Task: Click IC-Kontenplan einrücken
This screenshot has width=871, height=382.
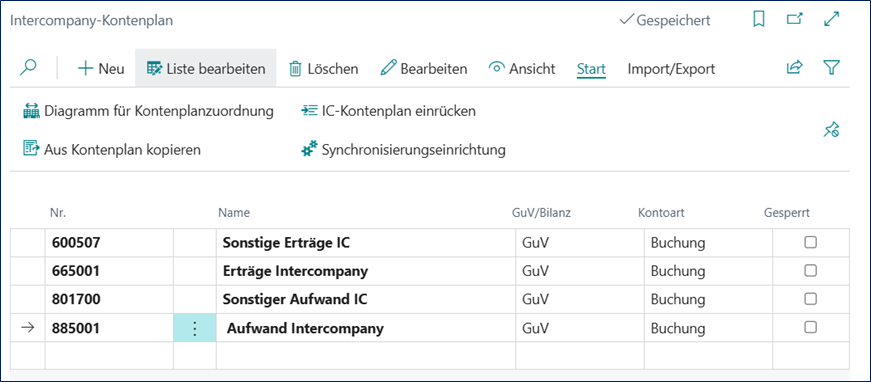Action: tap(388, 111)
